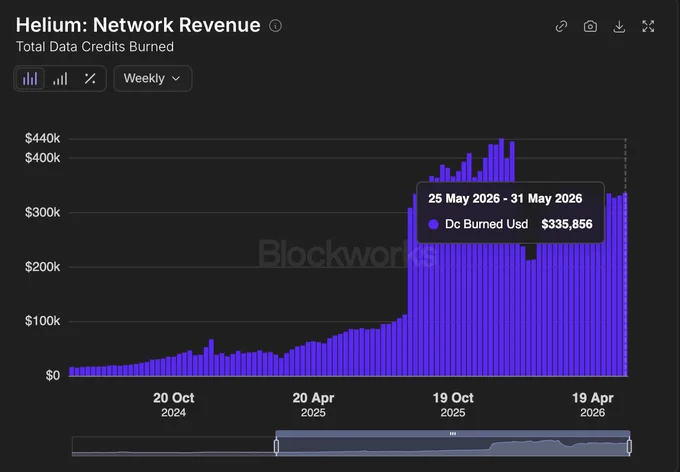Click the 20 Oct 2024 axis label
The height and width of the screenshot is (472, 680).
[173, 404]
